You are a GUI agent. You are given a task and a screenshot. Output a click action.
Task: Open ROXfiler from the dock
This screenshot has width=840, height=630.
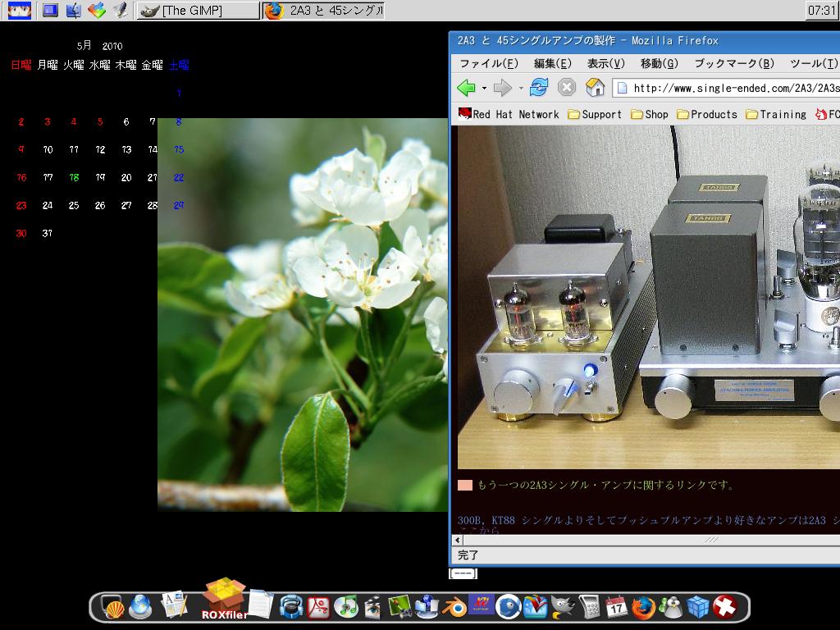coord(224,597)
